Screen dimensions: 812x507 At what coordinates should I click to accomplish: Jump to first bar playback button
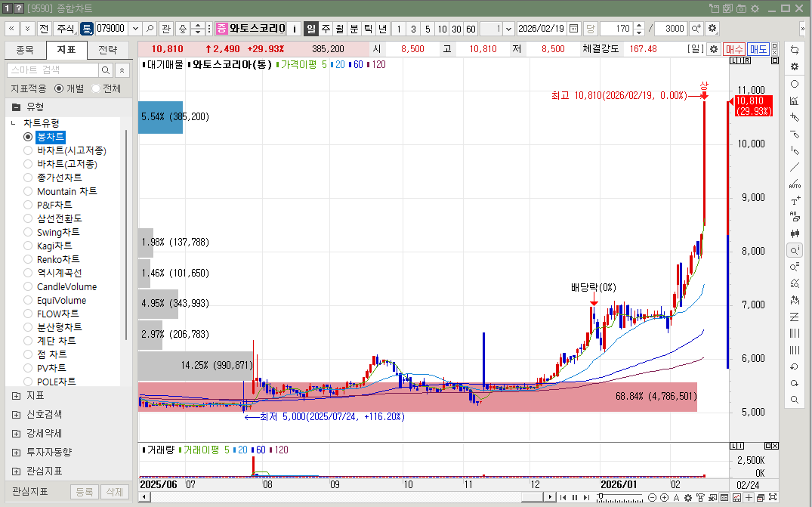pyautogui.click(x=563, y=498)
